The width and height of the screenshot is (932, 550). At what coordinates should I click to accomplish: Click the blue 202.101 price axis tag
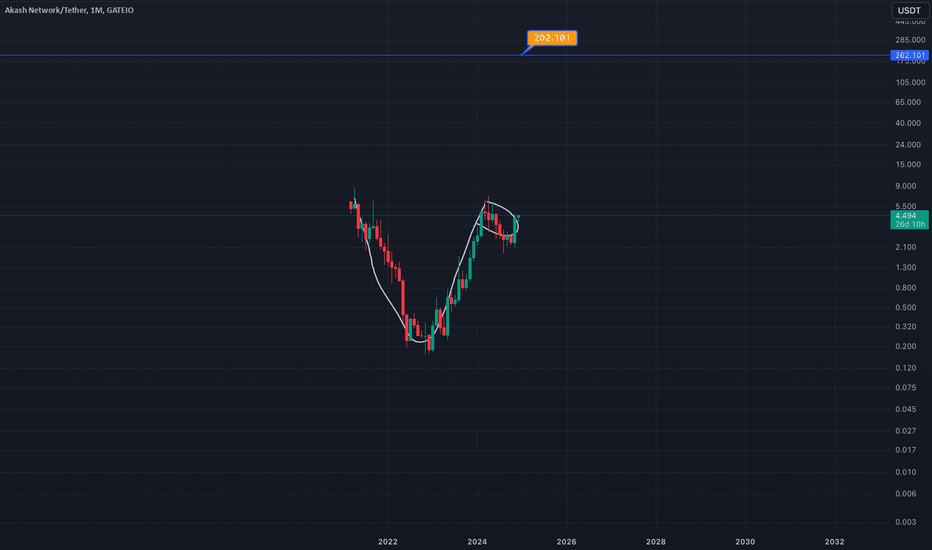tap(909, 55)
